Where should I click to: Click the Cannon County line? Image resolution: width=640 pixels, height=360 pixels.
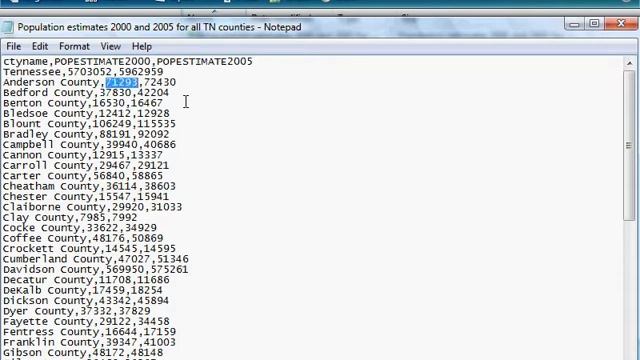coord(83,155)
